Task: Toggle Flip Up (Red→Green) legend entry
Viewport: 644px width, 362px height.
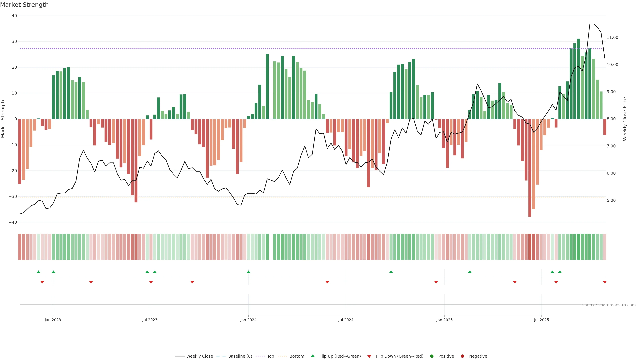Action: 340,356
